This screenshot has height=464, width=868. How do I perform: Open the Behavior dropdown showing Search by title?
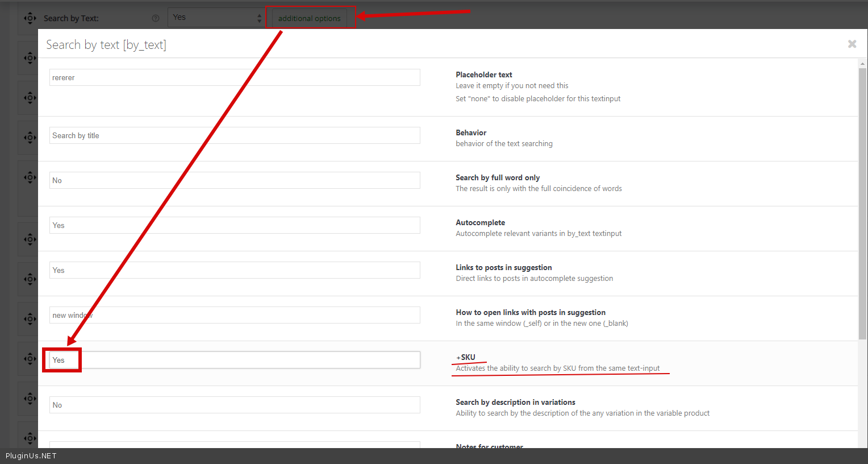235,135
